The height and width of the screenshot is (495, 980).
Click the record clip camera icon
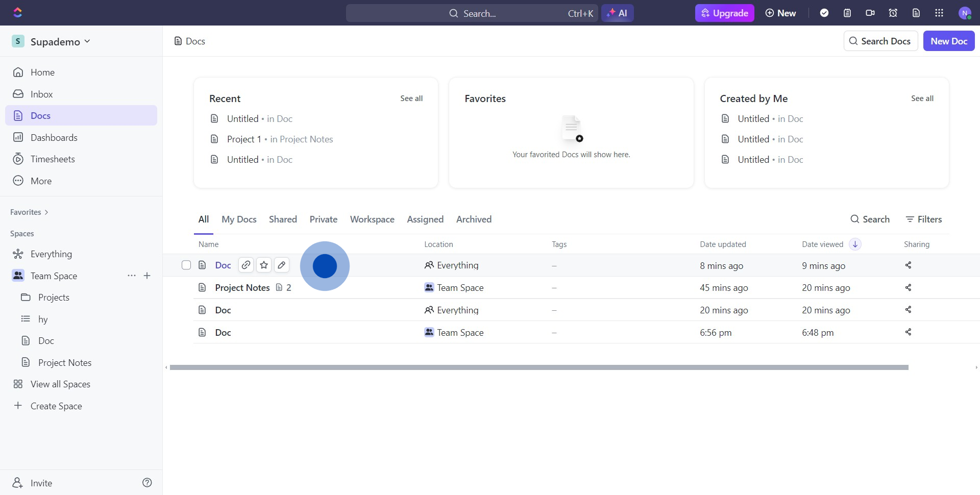click(870, 13)
